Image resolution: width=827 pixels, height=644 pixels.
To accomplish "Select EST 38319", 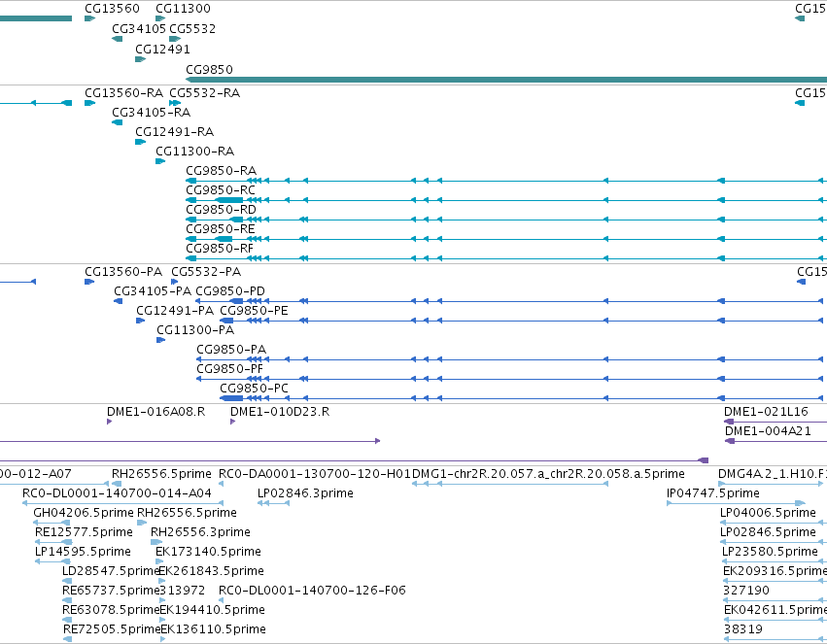I will tap(743, 630).
